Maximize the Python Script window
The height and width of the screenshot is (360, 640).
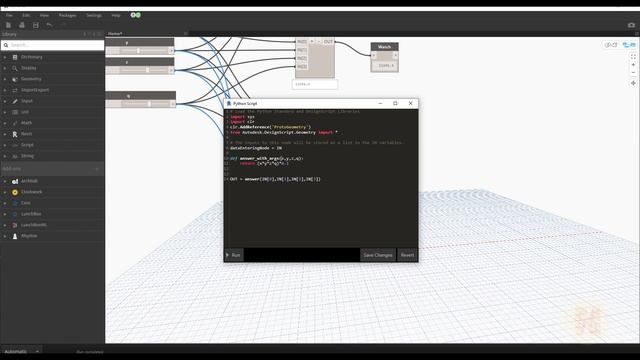click(395, 103)
